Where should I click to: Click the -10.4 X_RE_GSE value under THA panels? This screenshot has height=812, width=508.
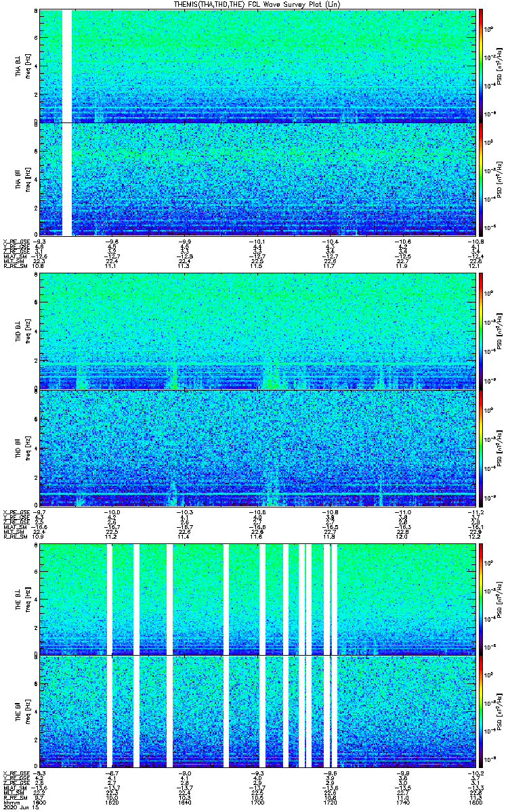(x=331, y=241)
